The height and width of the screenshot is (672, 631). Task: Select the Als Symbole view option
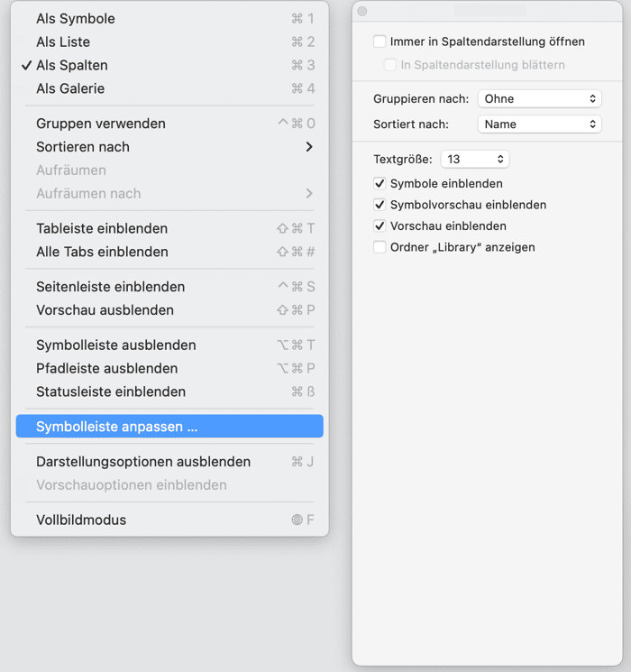pyautogui.click(x=76, y=18)
